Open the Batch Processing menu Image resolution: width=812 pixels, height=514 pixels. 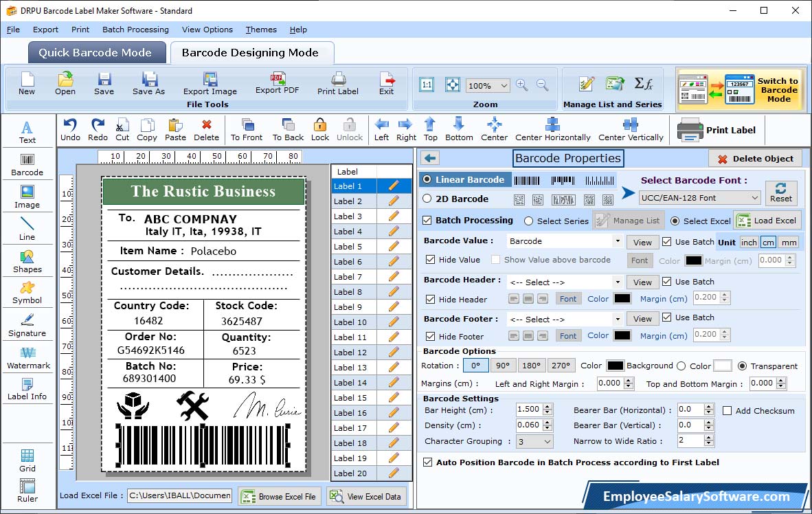(x=136, y=30)
